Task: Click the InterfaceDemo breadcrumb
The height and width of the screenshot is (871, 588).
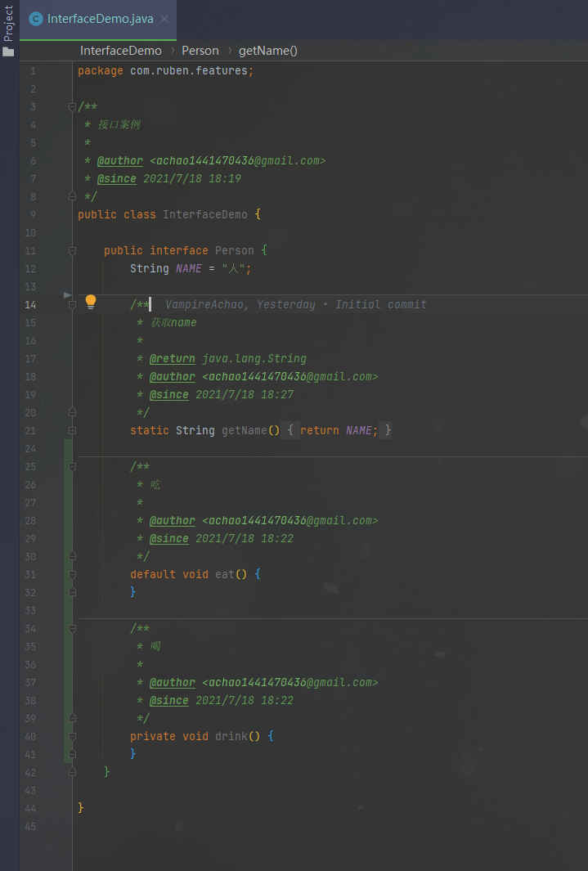Action: [120, 51]
